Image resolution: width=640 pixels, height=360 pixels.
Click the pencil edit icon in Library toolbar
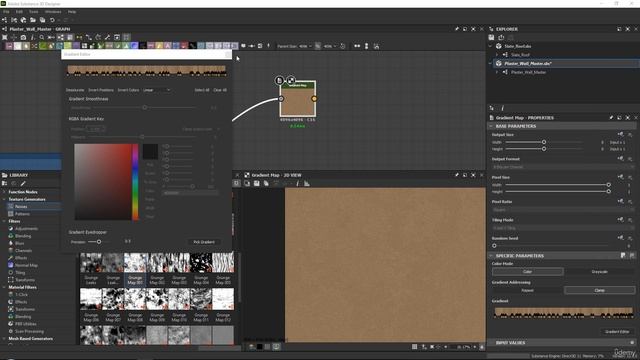pos(23,183)
